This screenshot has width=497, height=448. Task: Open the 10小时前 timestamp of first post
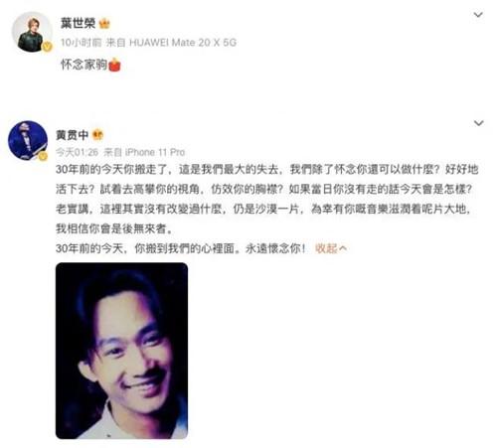point(81,43)
